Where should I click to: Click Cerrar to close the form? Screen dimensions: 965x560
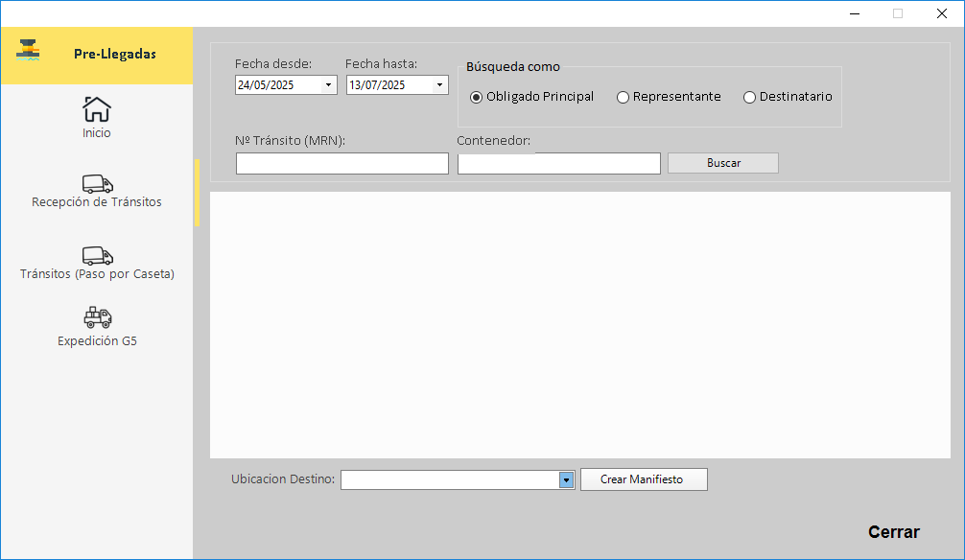[893, 532]
